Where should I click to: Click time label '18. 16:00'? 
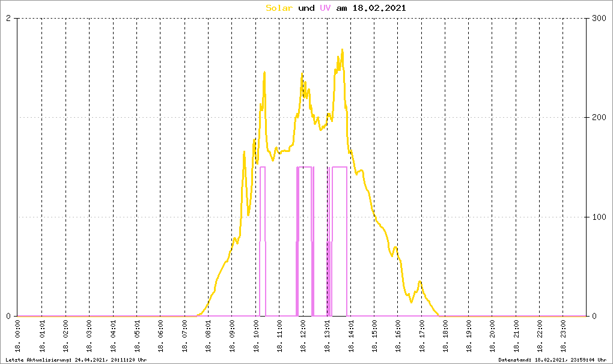(398, 336)
